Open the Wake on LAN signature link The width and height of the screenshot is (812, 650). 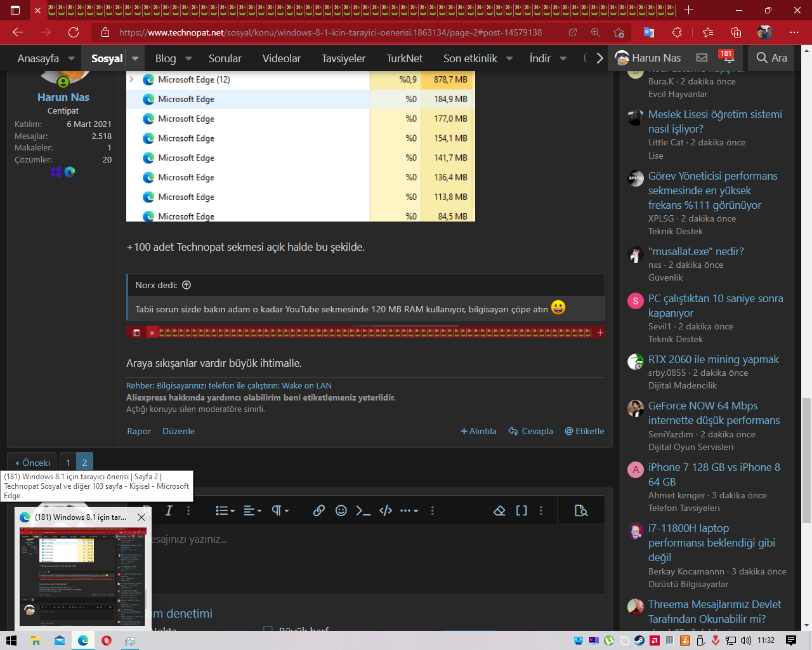point(229,385)
